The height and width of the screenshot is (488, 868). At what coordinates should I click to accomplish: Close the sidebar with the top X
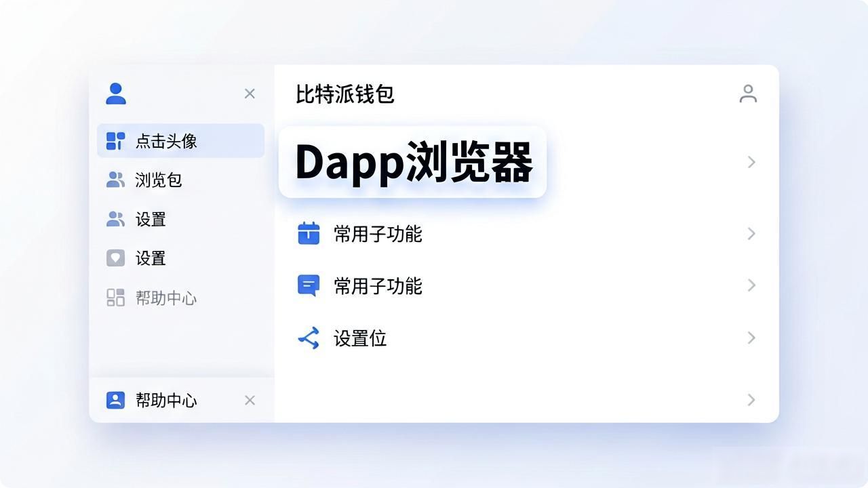(250, 94)
